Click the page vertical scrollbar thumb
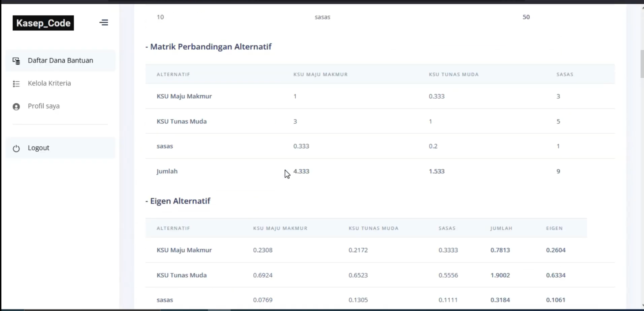The height and width of the screenshot is (311, 644). (x=642, y=64)
